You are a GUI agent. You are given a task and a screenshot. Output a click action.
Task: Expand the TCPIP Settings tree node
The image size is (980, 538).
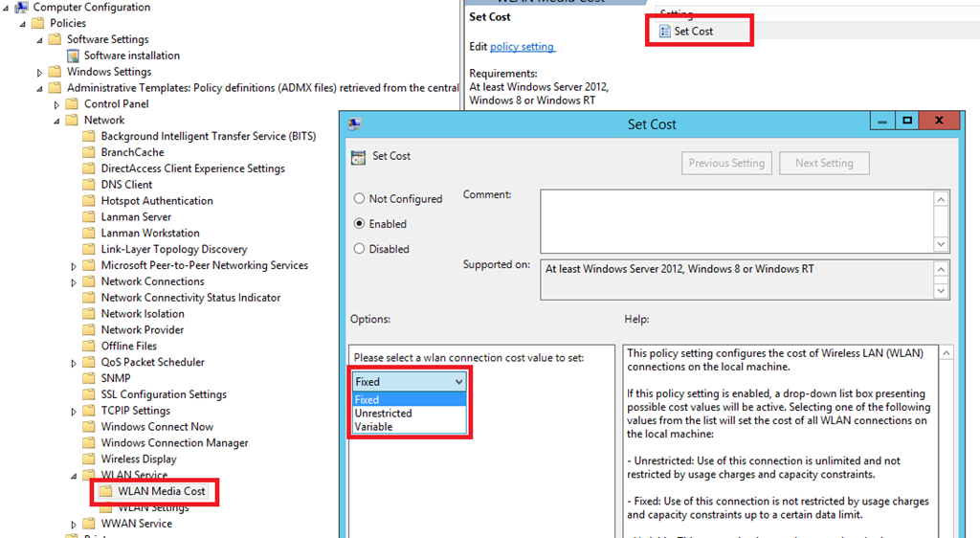[x=75, y=411]
